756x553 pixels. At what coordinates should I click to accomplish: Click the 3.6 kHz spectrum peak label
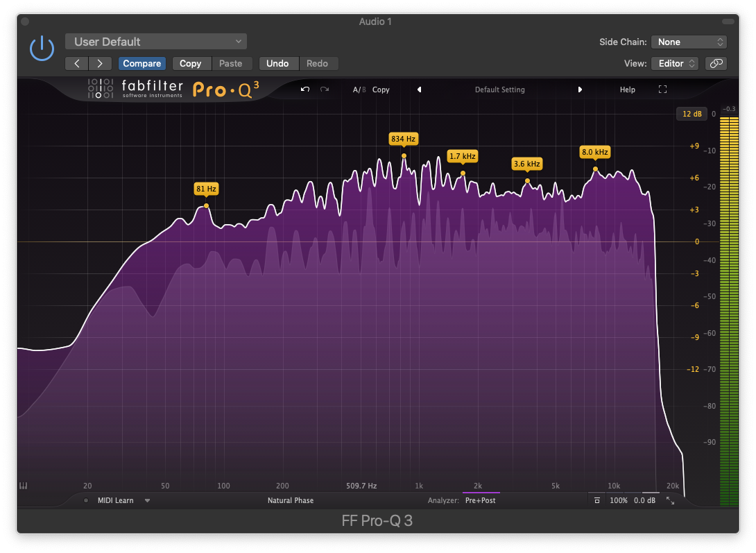pyautogui.click(x=526, y=164)
